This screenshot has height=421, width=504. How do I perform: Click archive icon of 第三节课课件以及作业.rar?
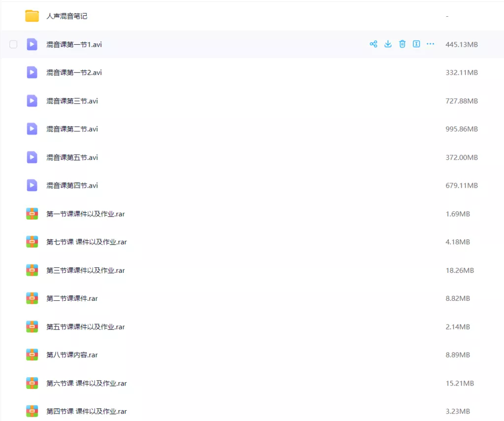click(32, 270)
